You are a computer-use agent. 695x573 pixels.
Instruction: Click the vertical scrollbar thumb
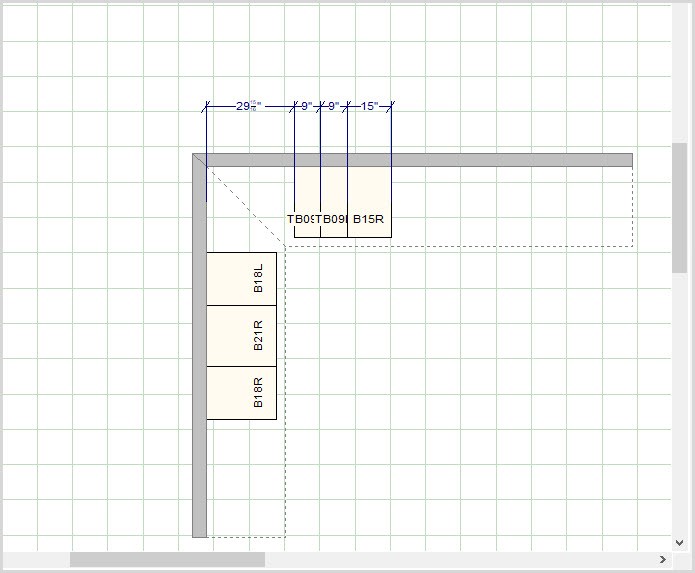point(679,207)
